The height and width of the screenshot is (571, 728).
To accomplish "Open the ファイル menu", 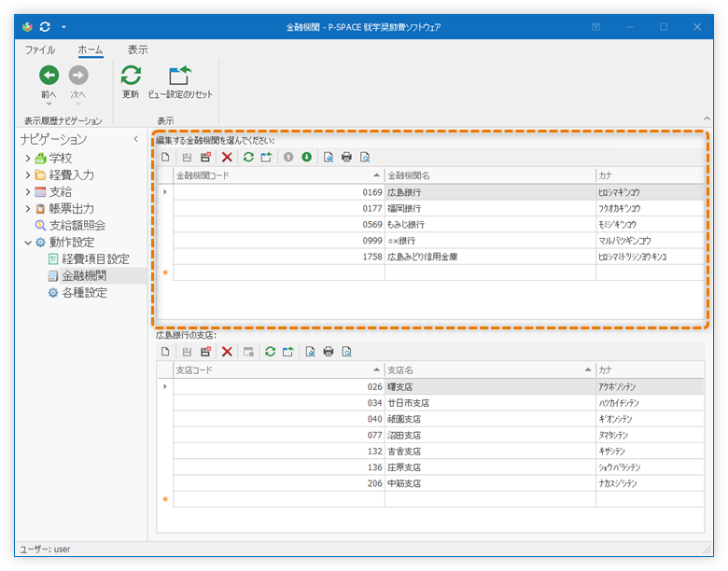I will point(39,49).
